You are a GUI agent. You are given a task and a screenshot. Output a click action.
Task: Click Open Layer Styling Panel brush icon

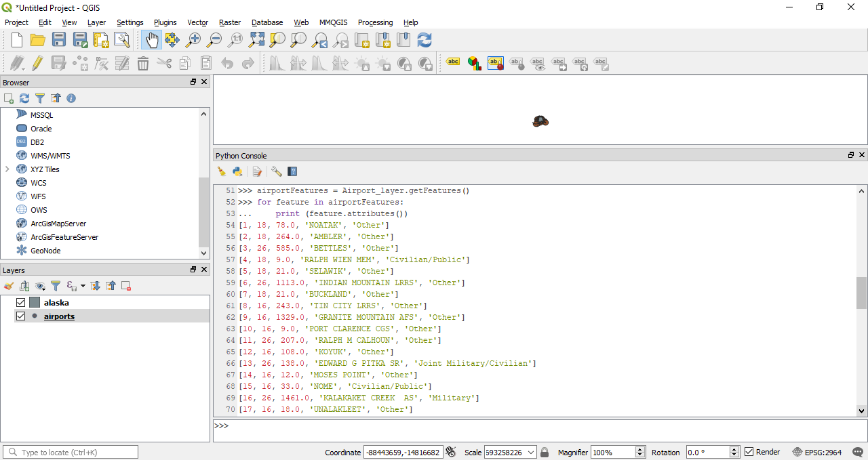click(x=9, y=286)
